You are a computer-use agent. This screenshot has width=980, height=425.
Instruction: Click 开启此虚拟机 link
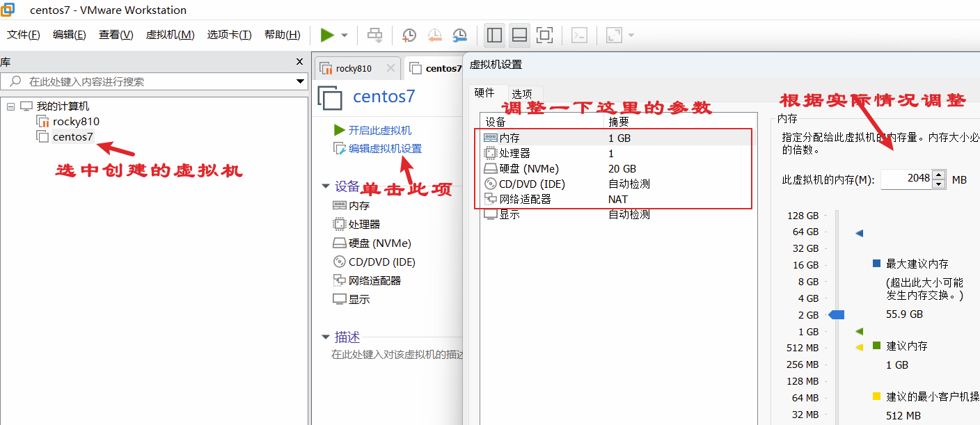click(380, 130)
